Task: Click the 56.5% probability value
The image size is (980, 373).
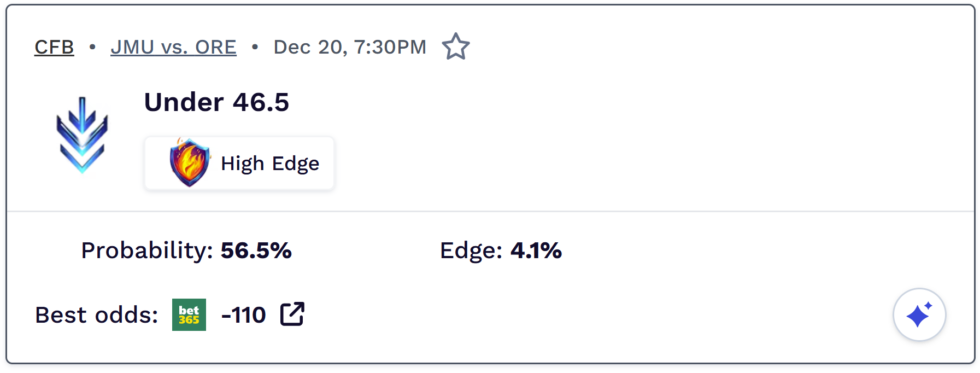Action: pyautogui.click(x=256, y=250)
